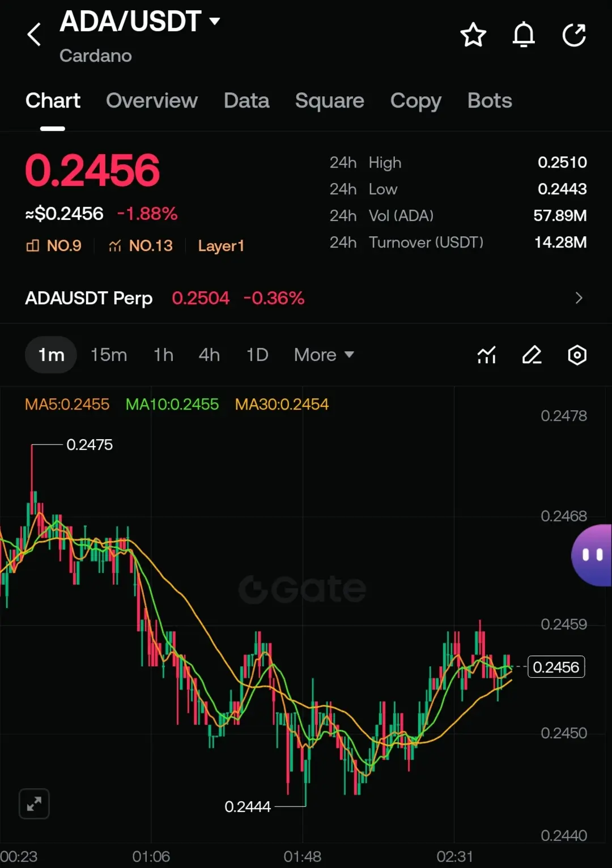This screenshot has width=612, height=868.
Task: Tap 24h High value 0.2510
Action: click(562, 163)
